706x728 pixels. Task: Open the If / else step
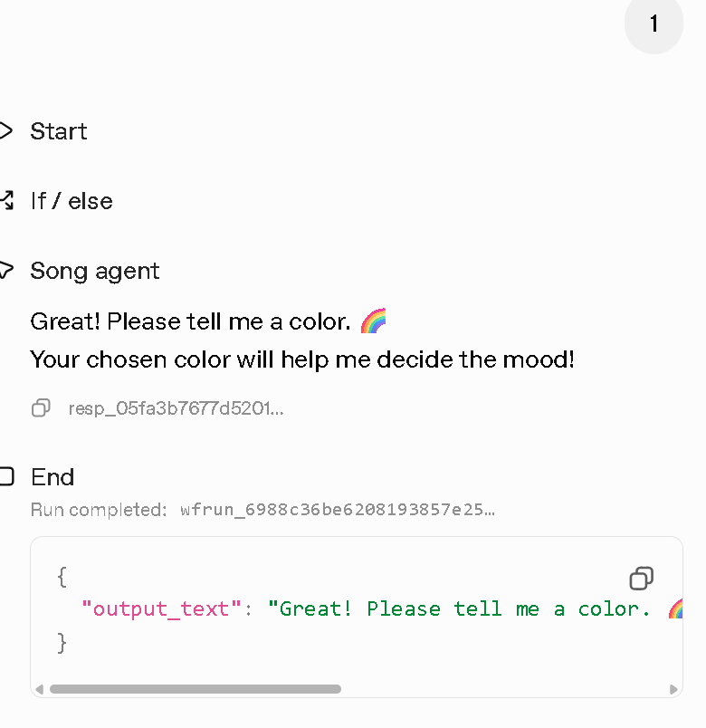click(x=72, y=200)
